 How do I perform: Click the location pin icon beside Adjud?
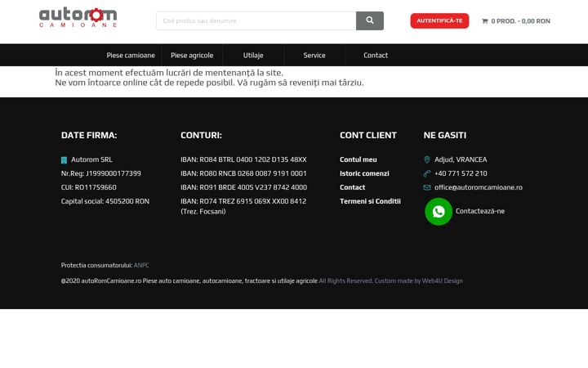click(x=427, y=159)
